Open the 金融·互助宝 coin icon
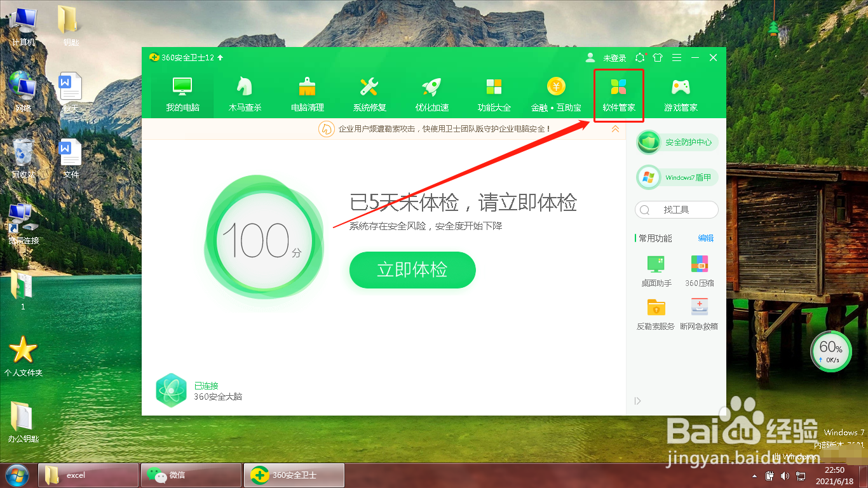The image size is (868, 488). click(556, 86)
